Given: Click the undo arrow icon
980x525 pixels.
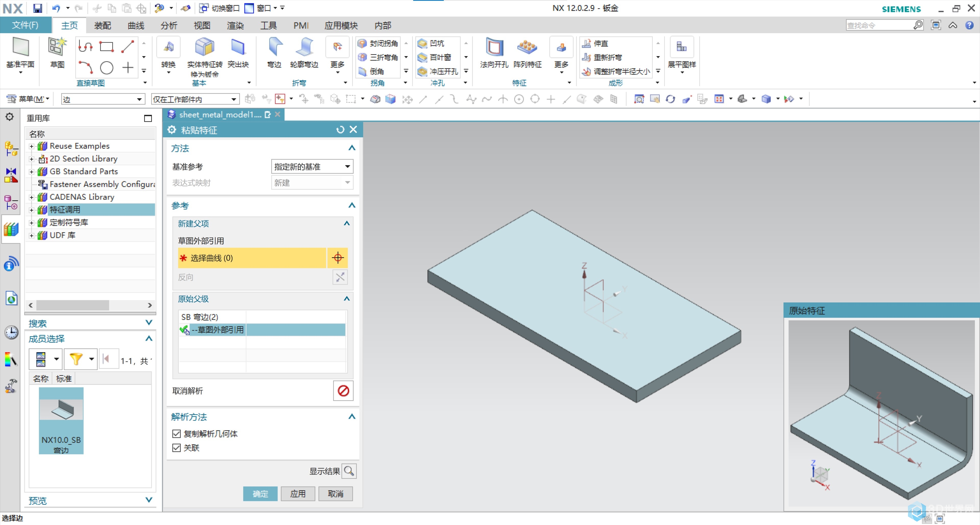Looking at the screenshot, I should point(56,8).
